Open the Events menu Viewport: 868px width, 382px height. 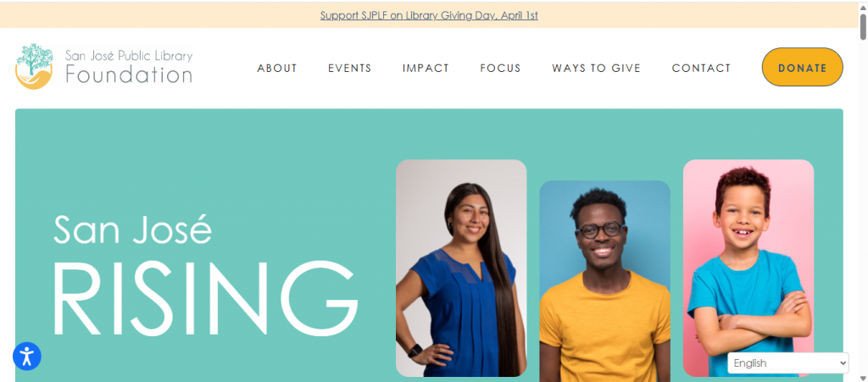350,68
